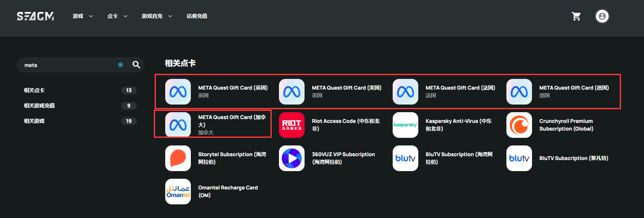Click the search magnifier icon
Image resolution: width=644 pixels, height=218 pixels.
coord(136,65)
